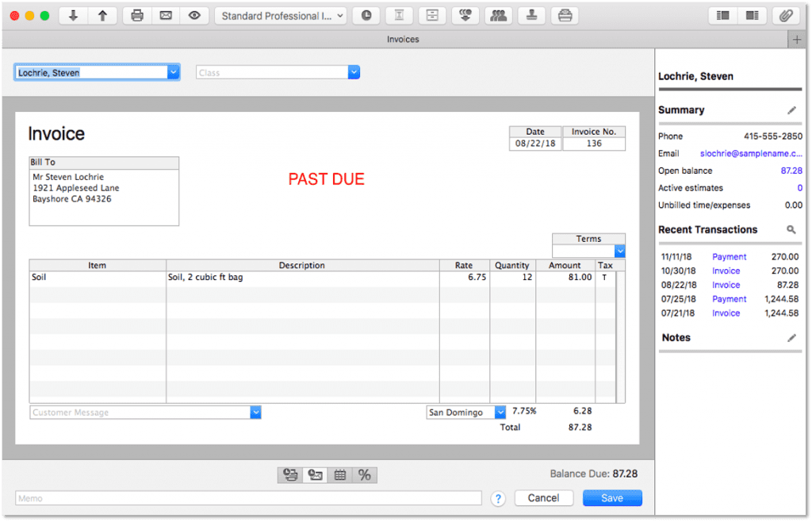The height and width of the screenshot is (522, 812).
Task: Select the Invoices tab title
Action: tap(402, 40)
